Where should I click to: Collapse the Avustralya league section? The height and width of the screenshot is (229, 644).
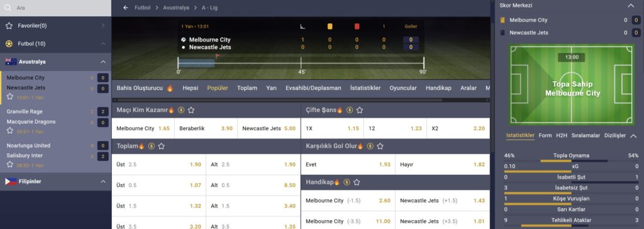point(103,62)
